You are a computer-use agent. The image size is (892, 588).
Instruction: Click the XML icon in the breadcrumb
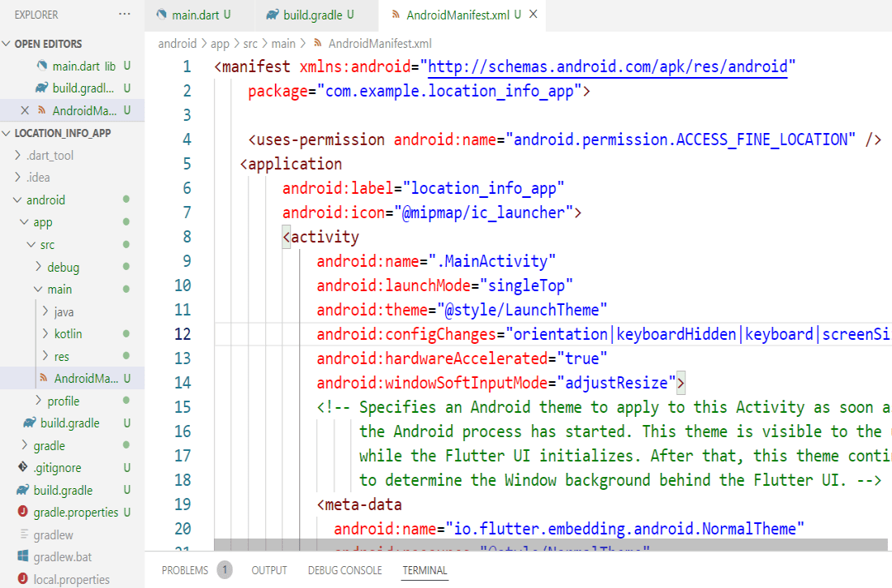(x=318, y=43)
